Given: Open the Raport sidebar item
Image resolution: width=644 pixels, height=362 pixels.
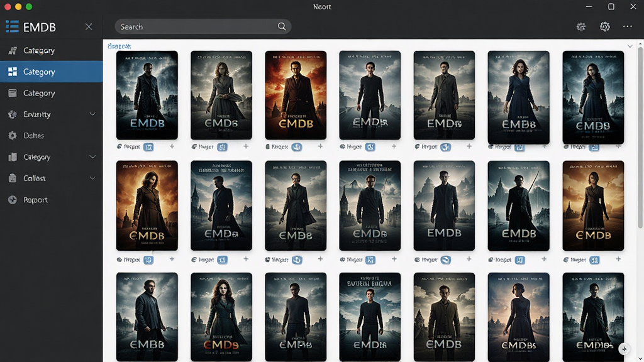Looking at the screenshot, I should (52, 200).
